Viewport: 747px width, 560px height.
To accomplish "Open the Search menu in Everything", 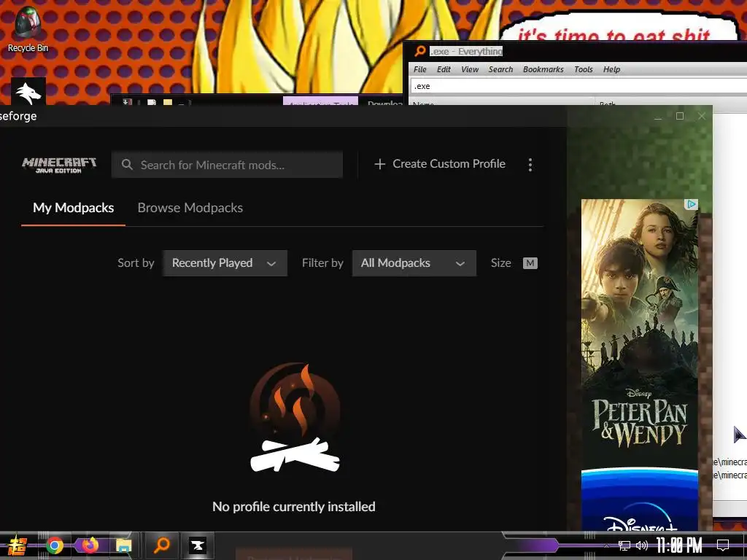I will (x=500, y=69).
